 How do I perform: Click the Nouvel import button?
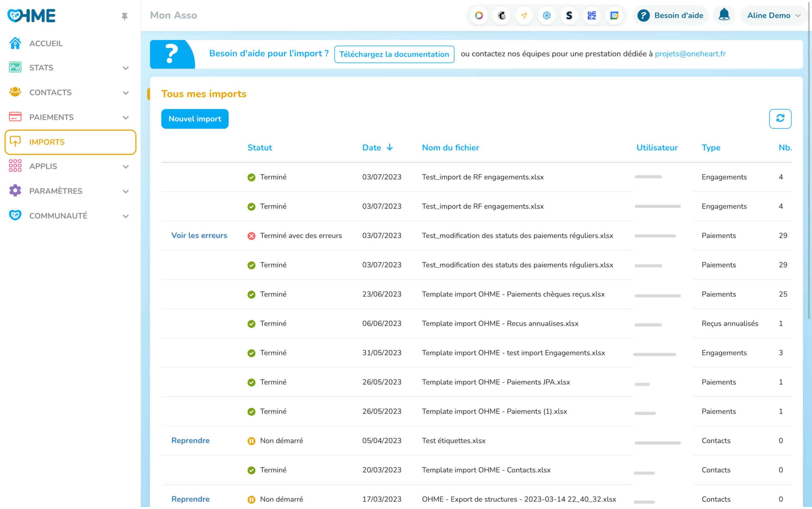[x=195, y=119]
